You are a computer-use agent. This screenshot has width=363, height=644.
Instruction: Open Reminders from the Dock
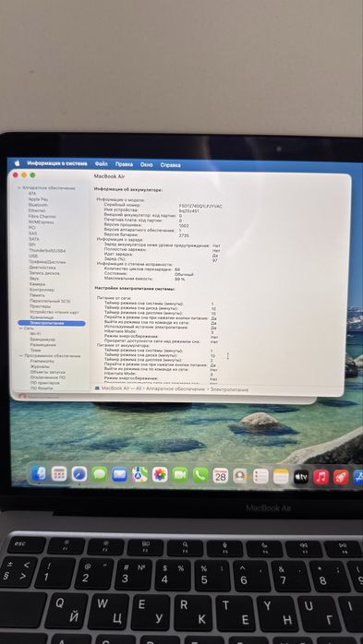click(260, 476)
